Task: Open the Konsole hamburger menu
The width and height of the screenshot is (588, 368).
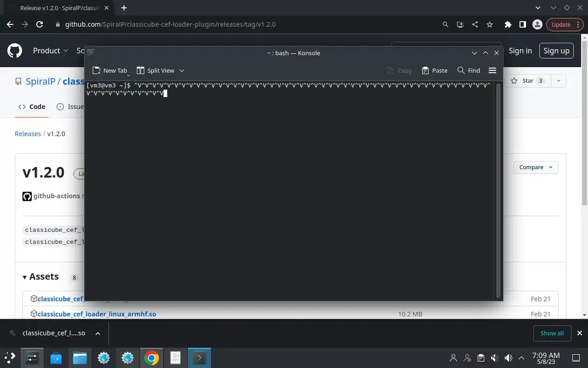Action: [492, 70]
